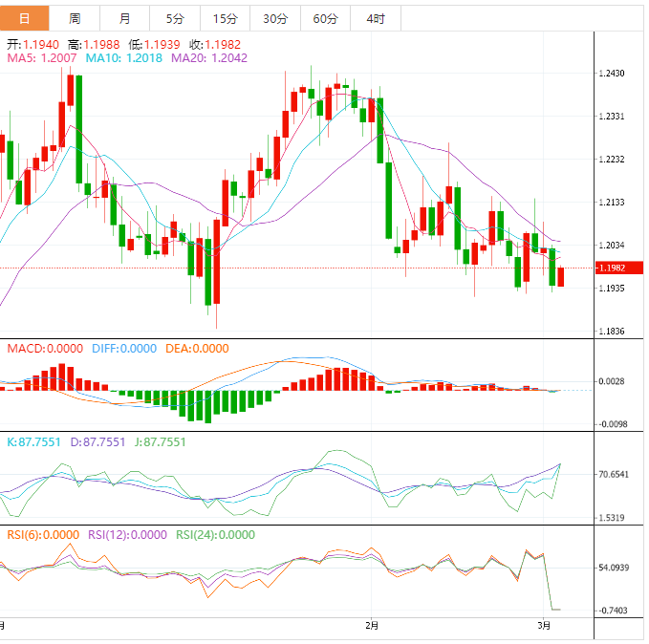Click the K:87.7551 KDJ label
This screenshot has width=649, height=644.
(33, 442)
